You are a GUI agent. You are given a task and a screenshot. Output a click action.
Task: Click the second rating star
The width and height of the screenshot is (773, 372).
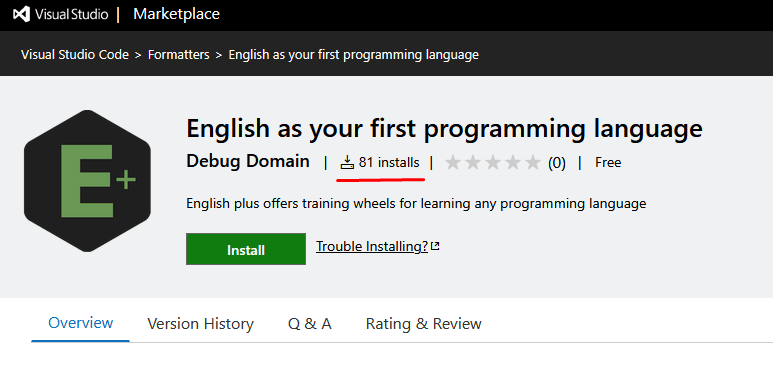473,163
